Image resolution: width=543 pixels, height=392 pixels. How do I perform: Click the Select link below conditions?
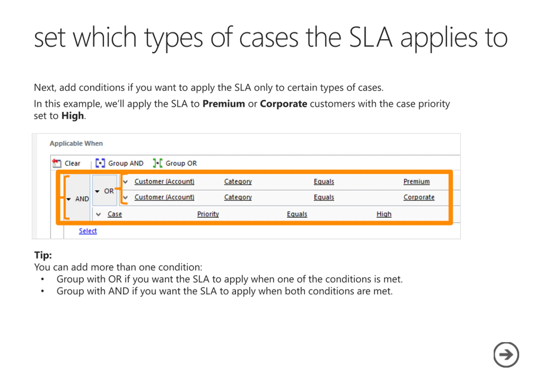pos(88,231)
